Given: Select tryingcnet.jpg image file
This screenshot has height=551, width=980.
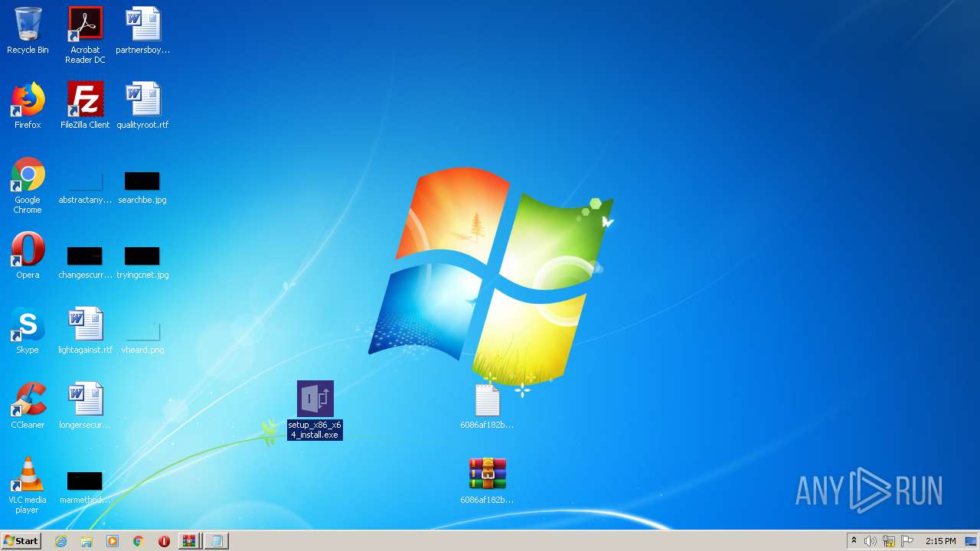Looking at the screenshot, I should point(142,263).
